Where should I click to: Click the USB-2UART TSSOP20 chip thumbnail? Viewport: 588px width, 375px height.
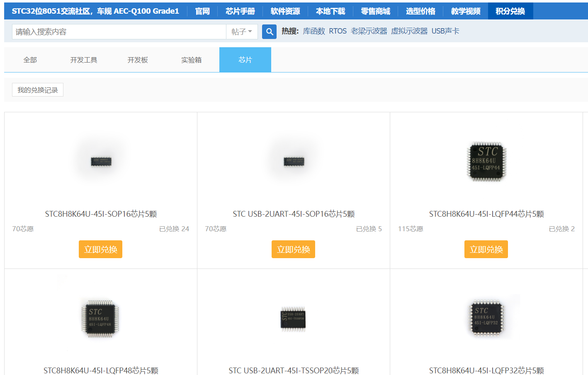click(x=294, y=319)
